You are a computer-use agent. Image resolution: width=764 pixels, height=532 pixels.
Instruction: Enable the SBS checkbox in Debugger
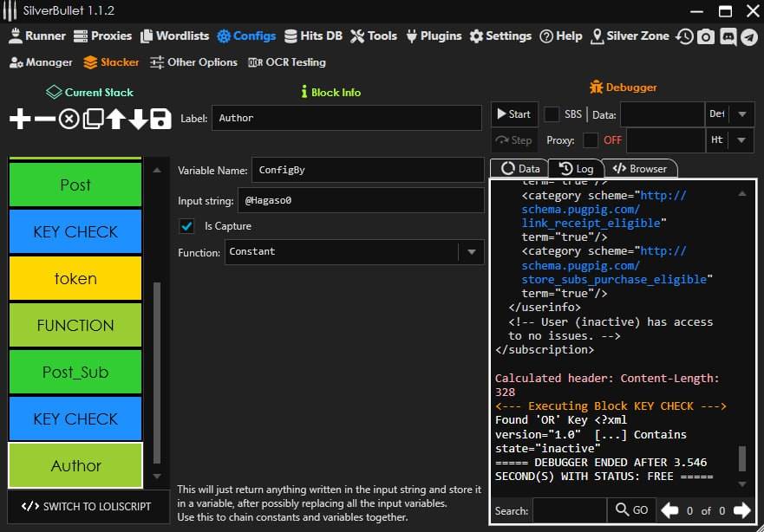pos(552,114)
